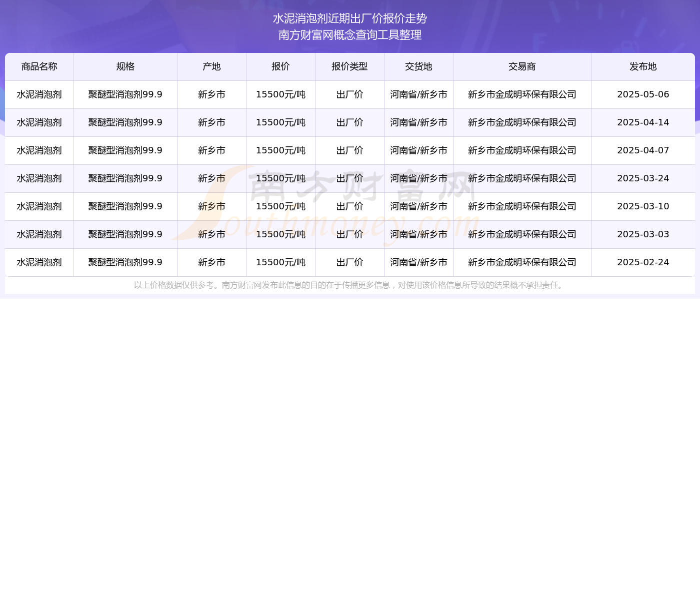Click the 交货地 column header

pyautogui.click(x=418, y=66)
